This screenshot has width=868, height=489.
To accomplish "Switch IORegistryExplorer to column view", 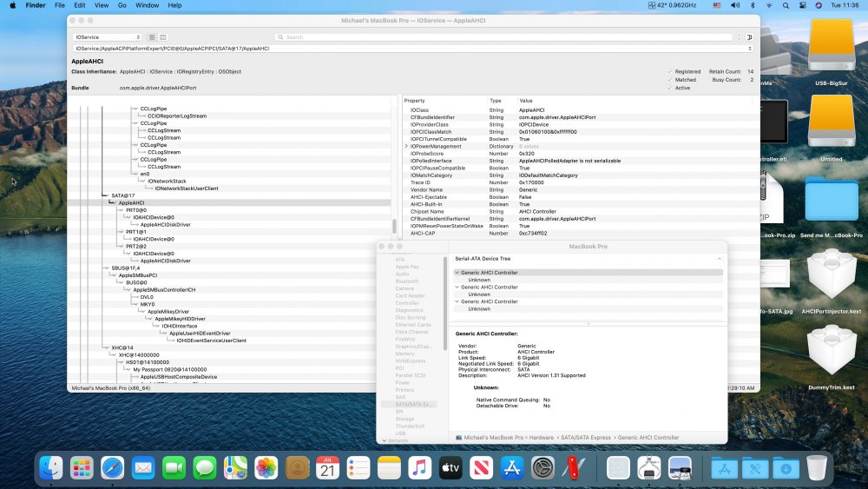I will click(x=163, y=37).
